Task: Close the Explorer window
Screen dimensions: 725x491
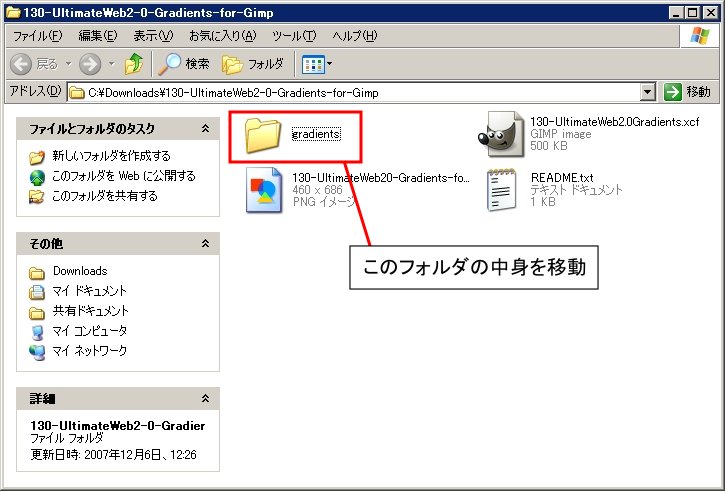Action: click(710, 12)
